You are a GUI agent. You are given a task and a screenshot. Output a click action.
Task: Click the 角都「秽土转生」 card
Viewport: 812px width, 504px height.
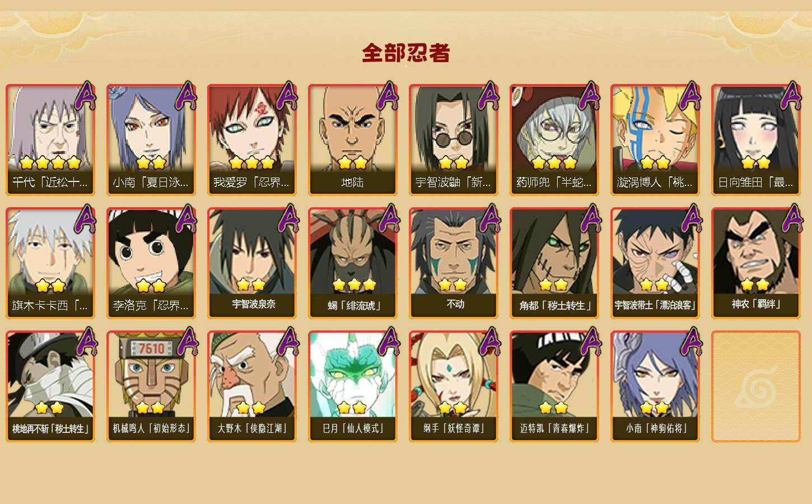pos(554,263)
